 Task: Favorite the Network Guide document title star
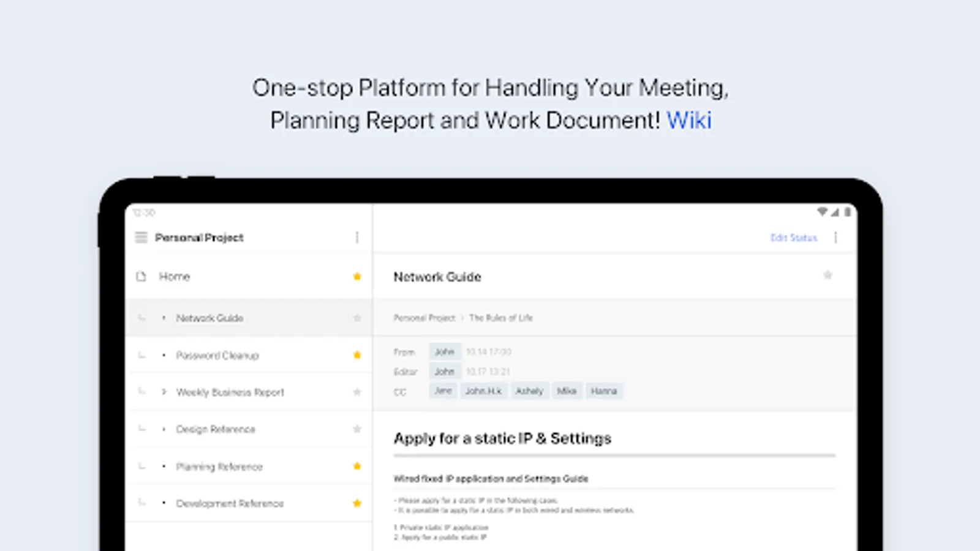tap(827, 275)
